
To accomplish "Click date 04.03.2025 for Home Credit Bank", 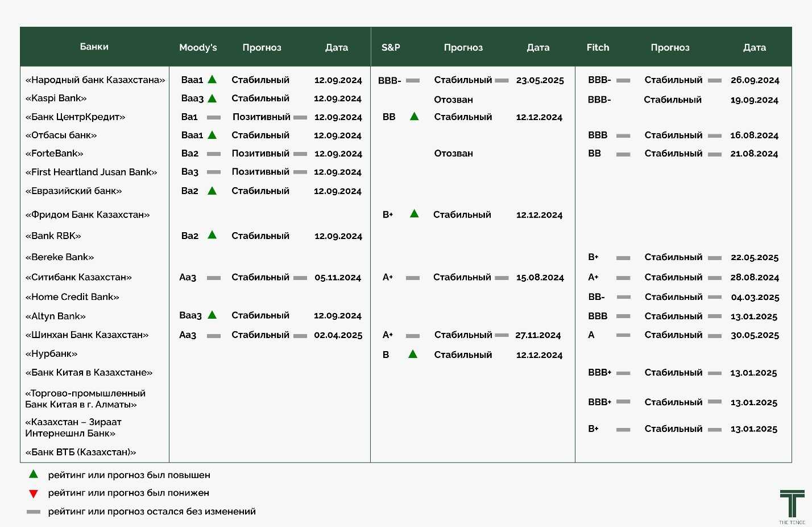I will point(755,297).
